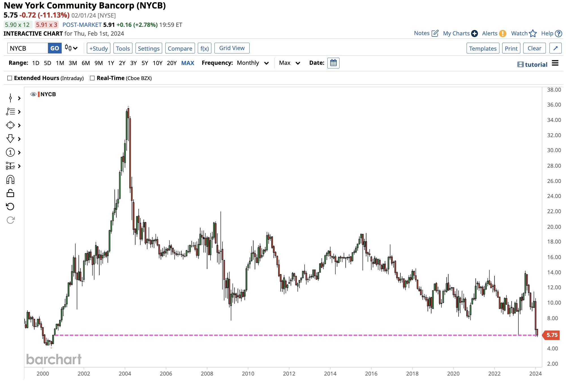Screen dimensions: 571x392
Task: Open the Templates button
Action: click(x=483, y=48)
